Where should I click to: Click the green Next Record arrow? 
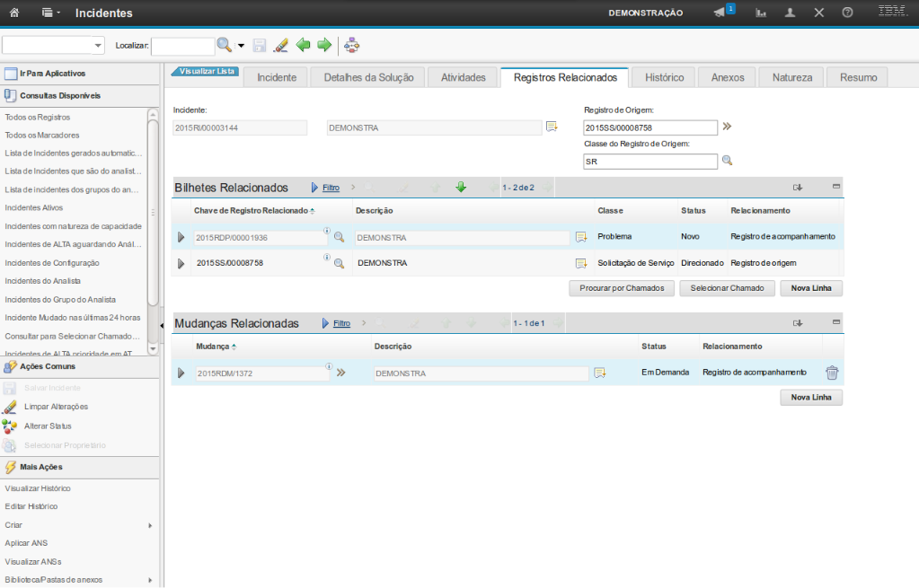pyautogui.click(x=324, y=45)
